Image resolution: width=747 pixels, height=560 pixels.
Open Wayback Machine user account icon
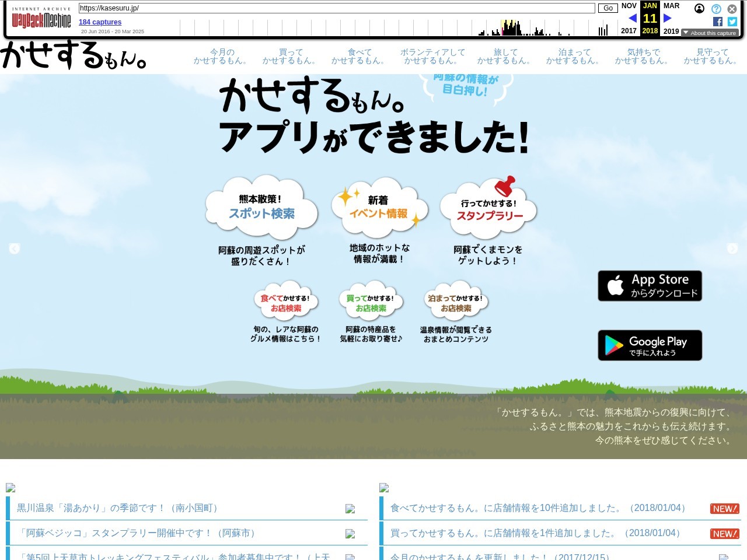point(699,8)
